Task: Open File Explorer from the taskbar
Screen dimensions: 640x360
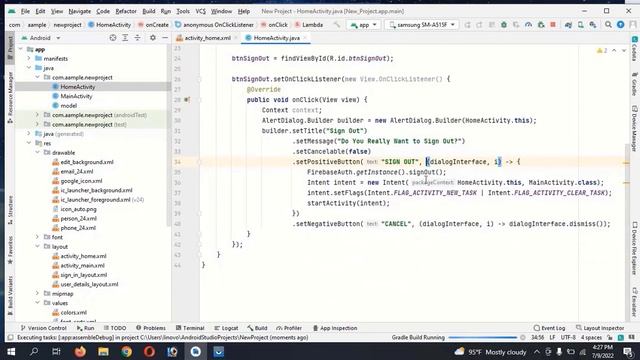Action: [103, 351]
